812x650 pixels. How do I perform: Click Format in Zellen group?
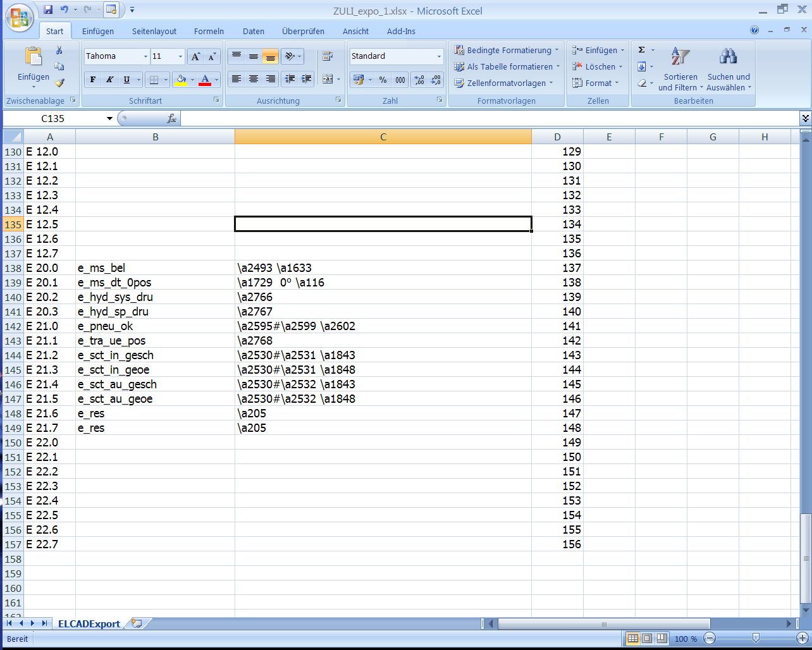pos(596,83)
